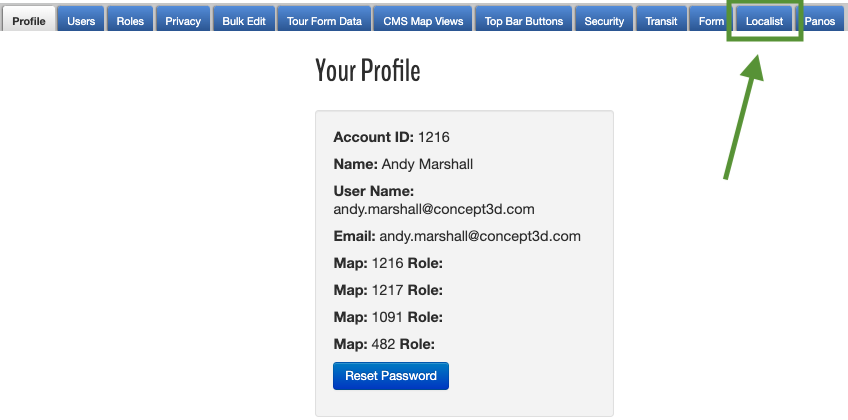Open the Panos tab
The image size is (848, 420).
819,19
